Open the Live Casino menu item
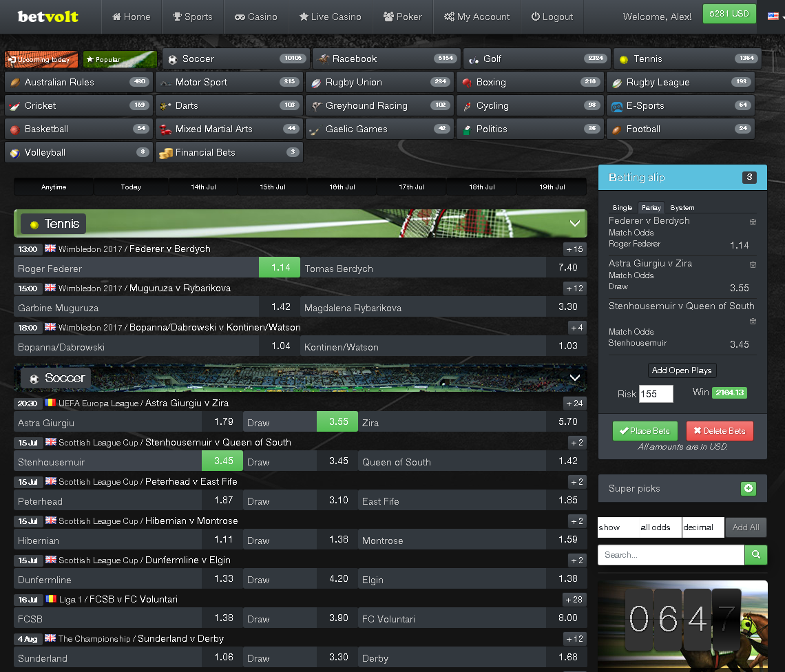 pyautogui.click(x=331, y=17)
